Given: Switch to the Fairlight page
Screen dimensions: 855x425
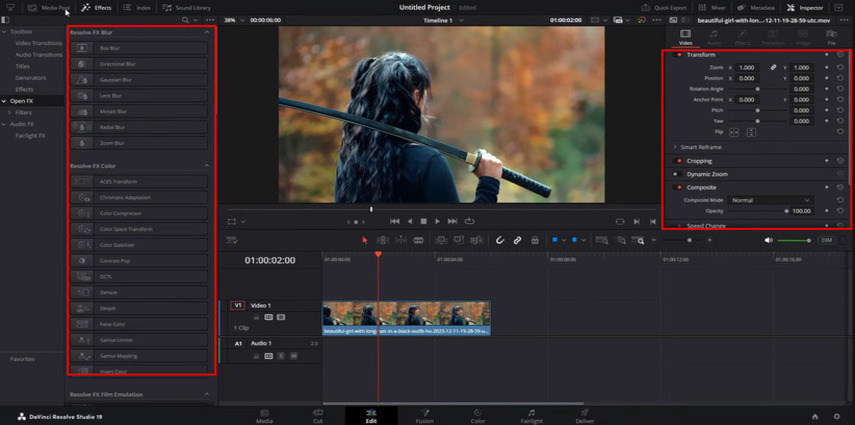Looking at the screenshot, I should pos(531,416).
